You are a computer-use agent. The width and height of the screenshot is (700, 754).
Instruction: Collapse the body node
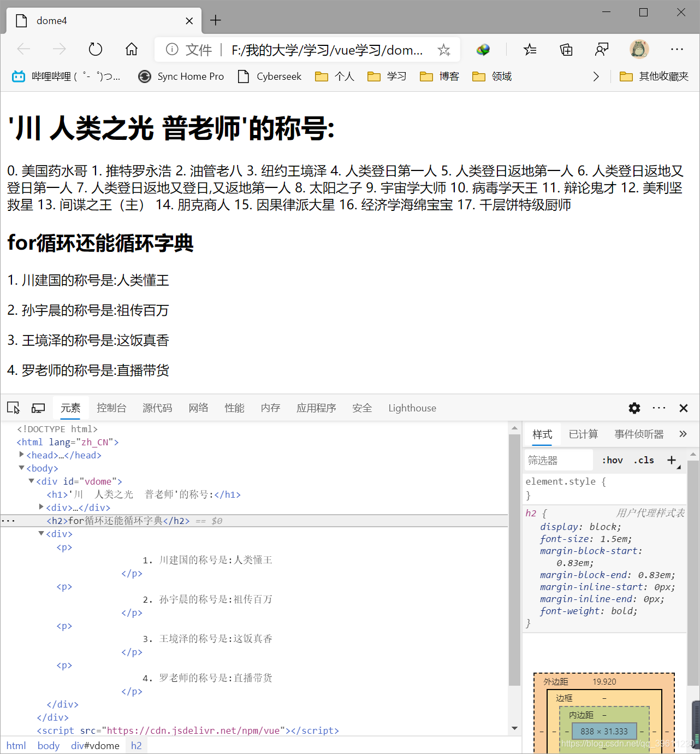click(x=21, y=468)
